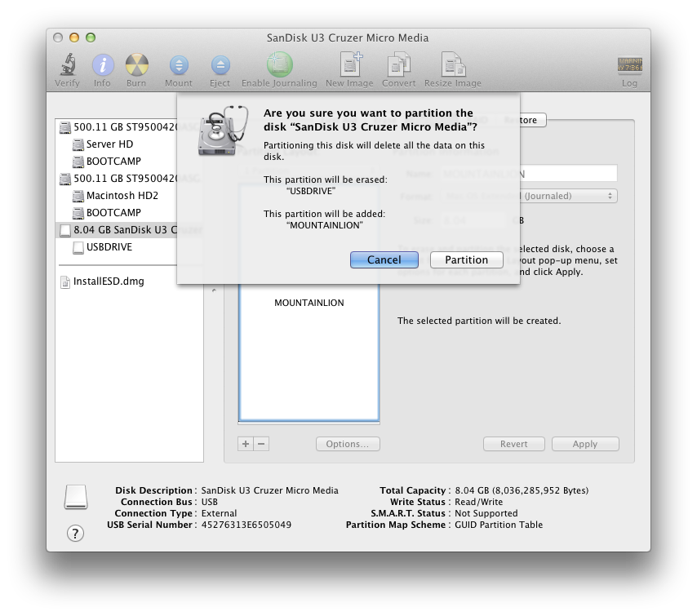The image size is (697, 616).
Task: Click the New Image toolbar icon
Action: click(350, 64)
